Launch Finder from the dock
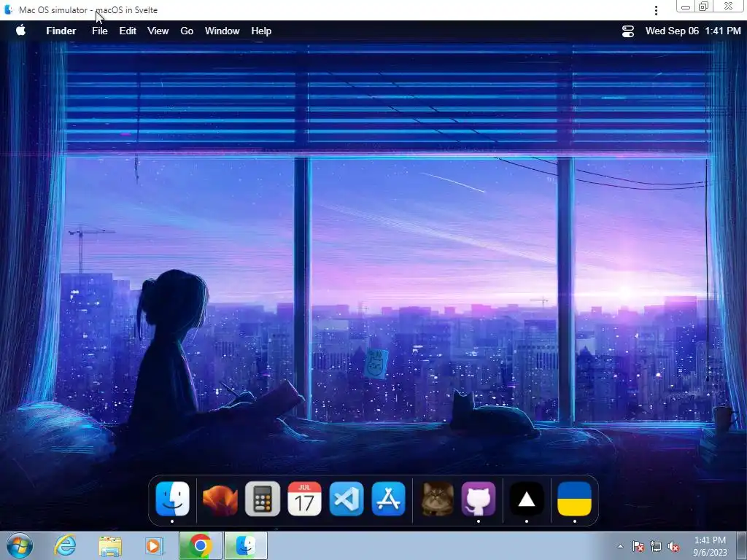747x560 pixels. [x=172, y=499]
